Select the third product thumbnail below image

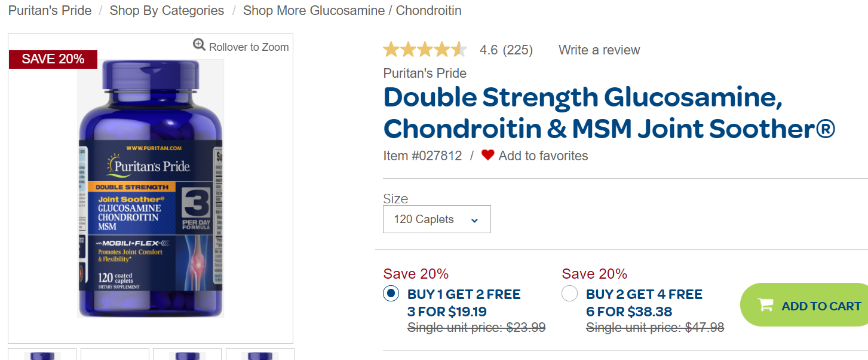(187, 355)
